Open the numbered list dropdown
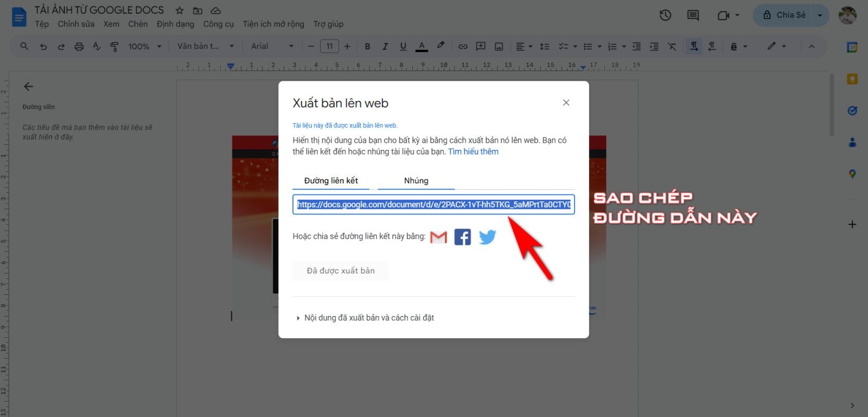Image resolution: width=868 pixels, height=417 pixels. pyautogui.click(x=616, y=46)
